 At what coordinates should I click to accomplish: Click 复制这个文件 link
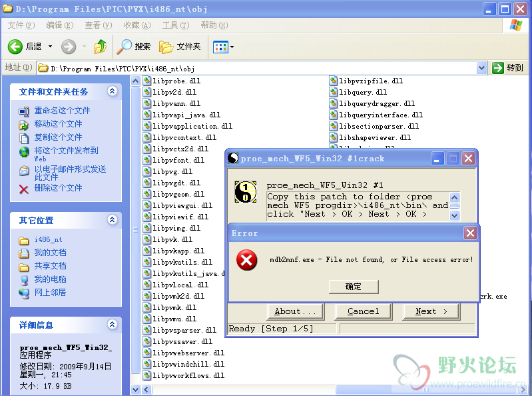58,137
